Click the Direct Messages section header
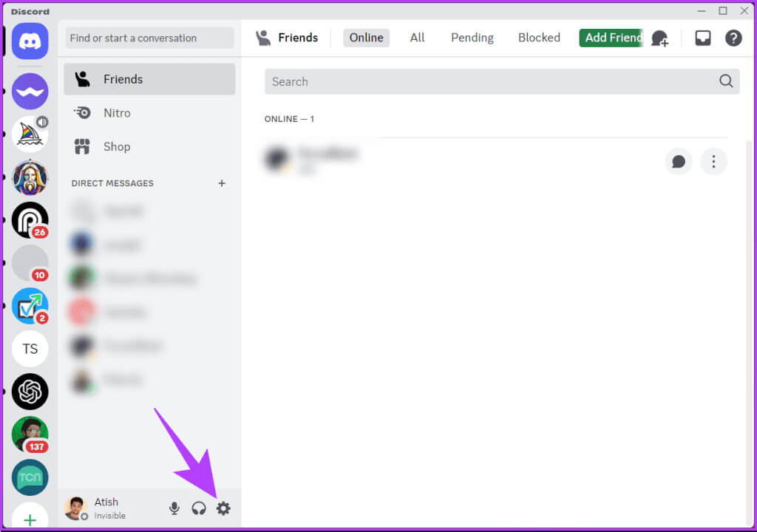The height and width of the screenshot is (532, 757). coord(112,183)
